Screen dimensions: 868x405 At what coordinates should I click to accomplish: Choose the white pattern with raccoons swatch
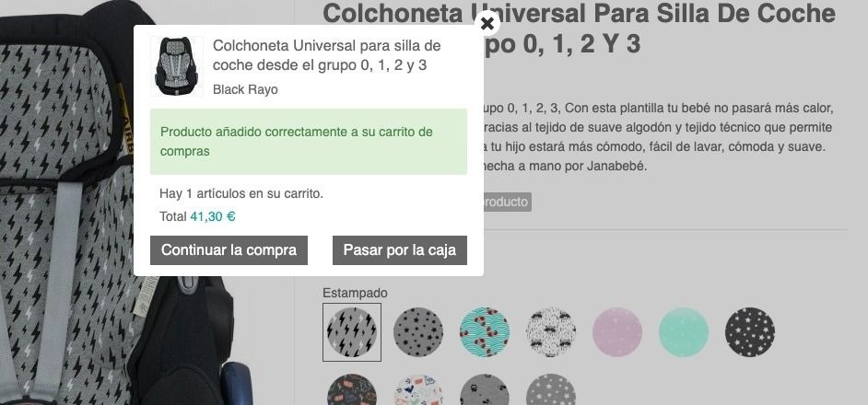(x=551, y=332)
